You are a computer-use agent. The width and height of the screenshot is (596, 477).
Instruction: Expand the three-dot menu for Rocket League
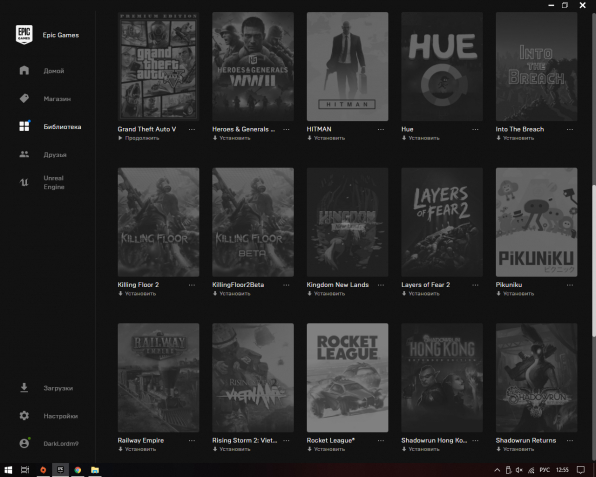click(x=381, y=440)
